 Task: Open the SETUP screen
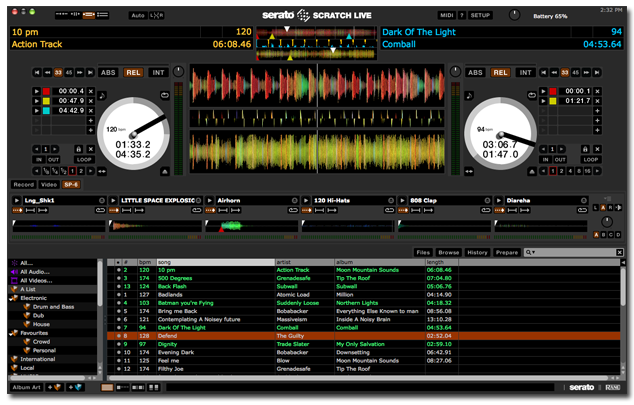tap(480, 15)
